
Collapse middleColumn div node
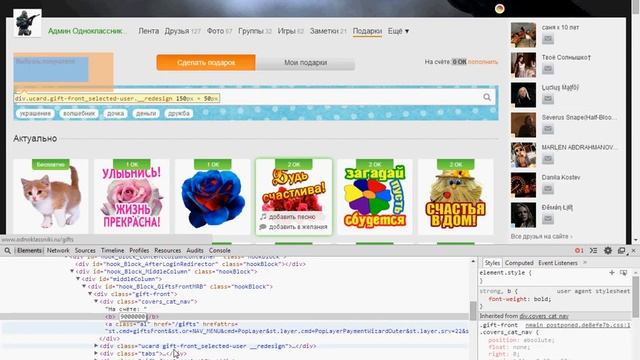pyautogui.click(x=78, y=279)
